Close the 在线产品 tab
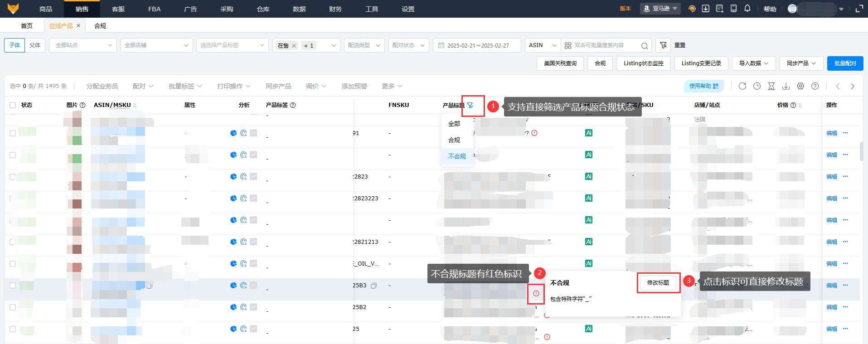Screen dimensions: 868x344 tap(78, 26)
